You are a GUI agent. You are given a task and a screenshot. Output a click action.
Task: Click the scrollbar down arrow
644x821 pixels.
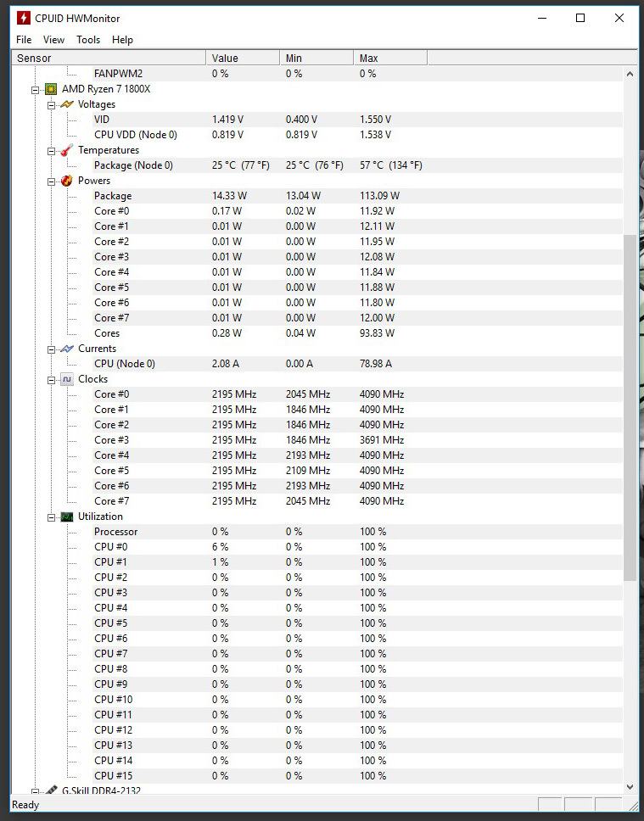(630, 787)
